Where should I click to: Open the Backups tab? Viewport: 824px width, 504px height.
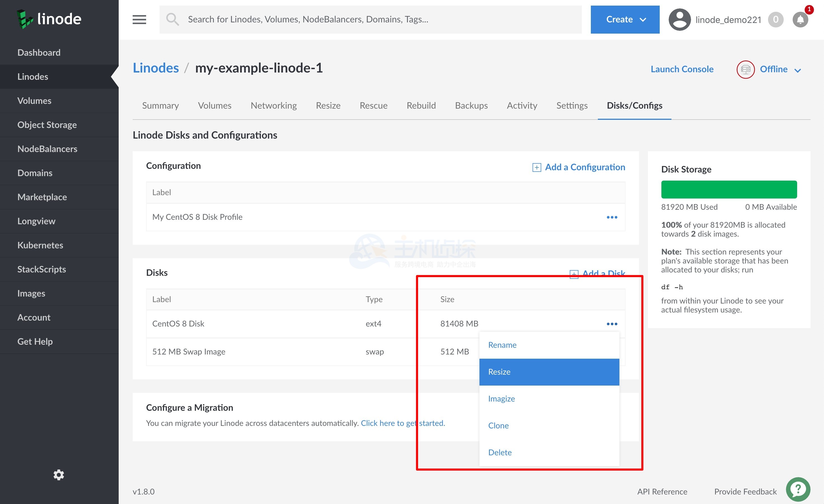click(x=471, y=105)
